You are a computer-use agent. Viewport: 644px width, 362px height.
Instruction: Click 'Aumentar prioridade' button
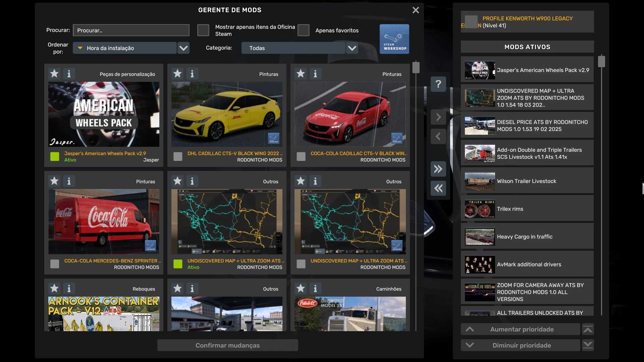[521, 329]
